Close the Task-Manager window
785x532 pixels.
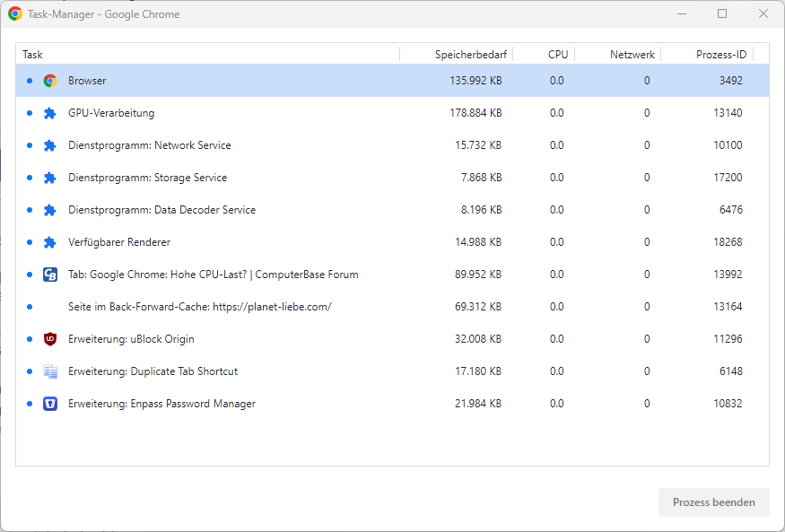point(763,14)
